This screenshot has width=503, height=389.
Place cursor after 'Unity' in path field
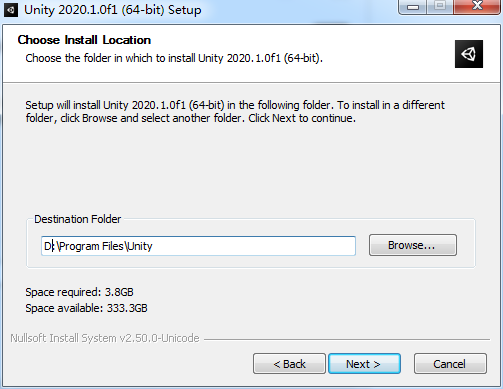153,246
